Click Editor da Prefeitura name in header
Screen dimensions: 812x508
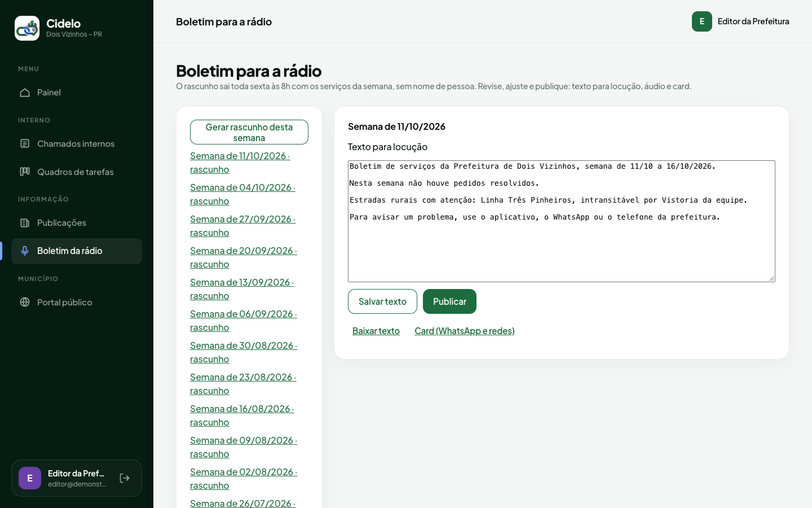[753, 21]
